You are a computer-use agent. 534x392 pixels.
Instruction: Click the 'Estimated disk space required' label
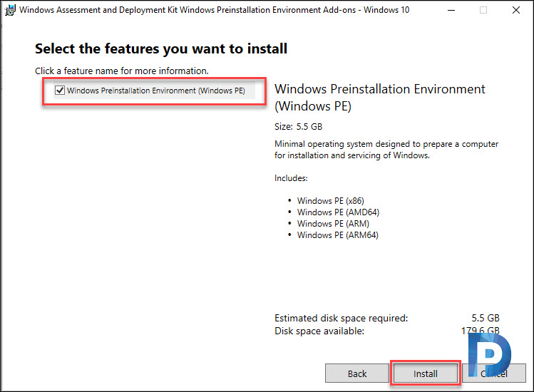point(342,318)
